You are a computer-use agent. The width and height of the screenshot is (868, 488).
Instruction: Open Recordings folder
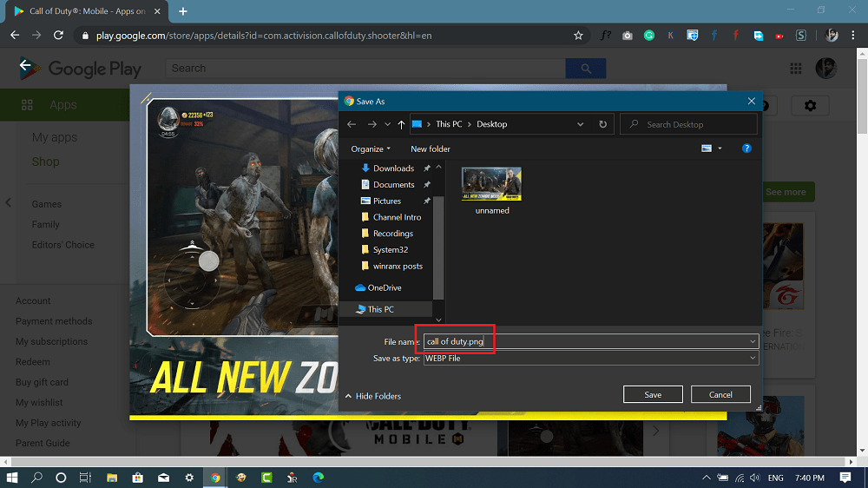392,234
